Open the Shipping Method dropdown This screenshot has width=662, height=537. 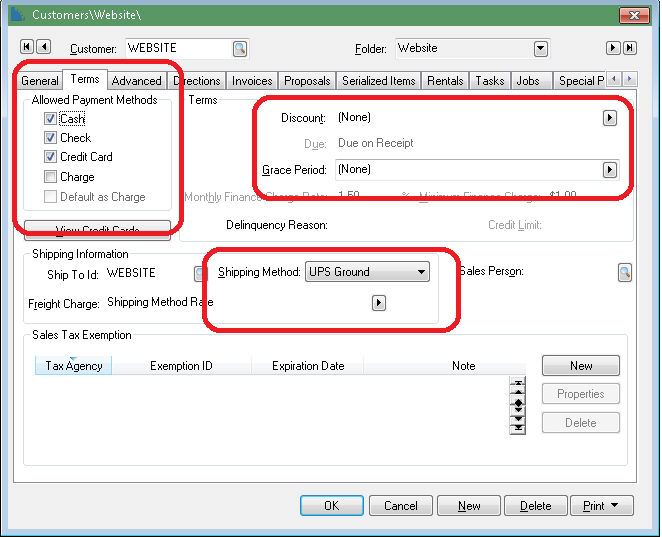[x=421, y=272]
